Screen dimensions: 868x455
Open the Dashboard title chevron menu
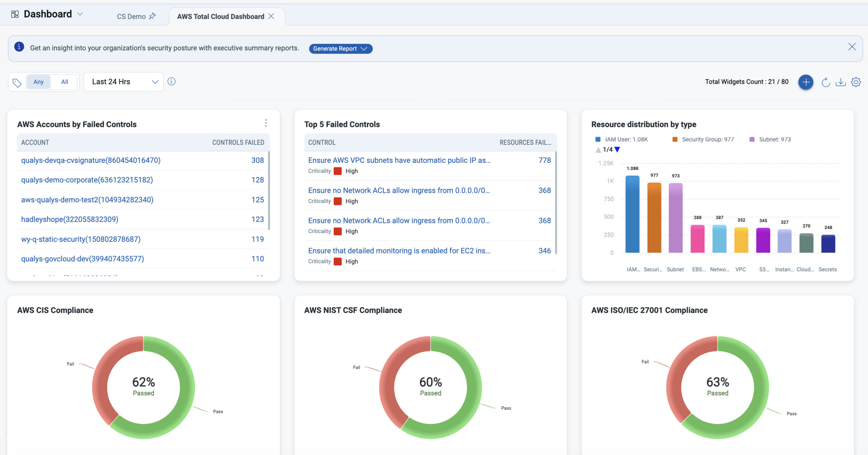coord(80,14)
